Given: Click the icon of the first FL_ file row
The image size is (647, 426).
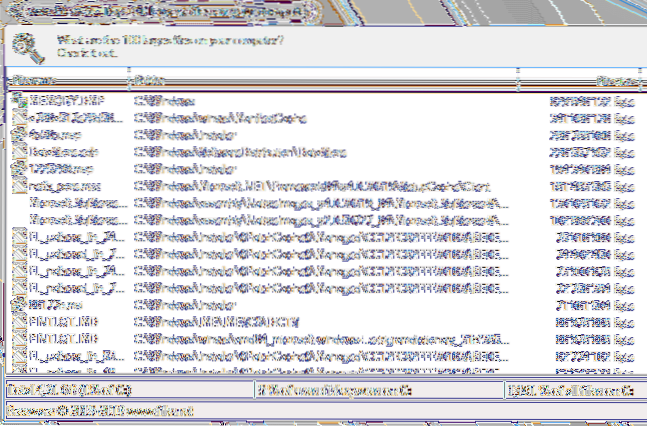Looking at the screenshot, I should (18, 237).
